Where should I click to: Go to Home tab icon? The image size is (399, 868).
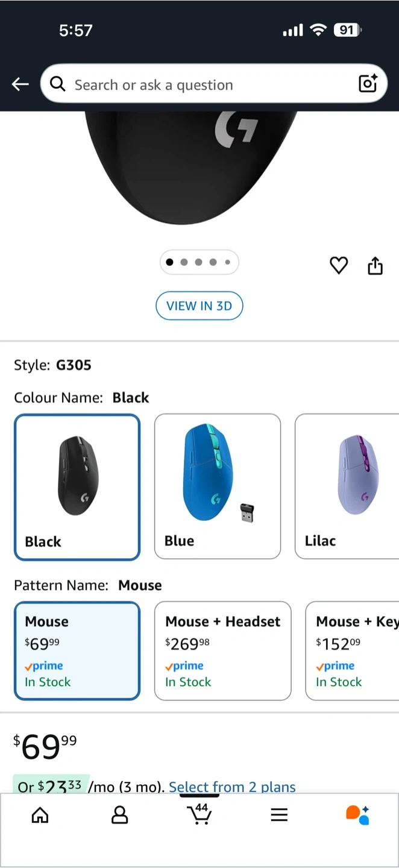pyautogui.click(x=40, y=816)
